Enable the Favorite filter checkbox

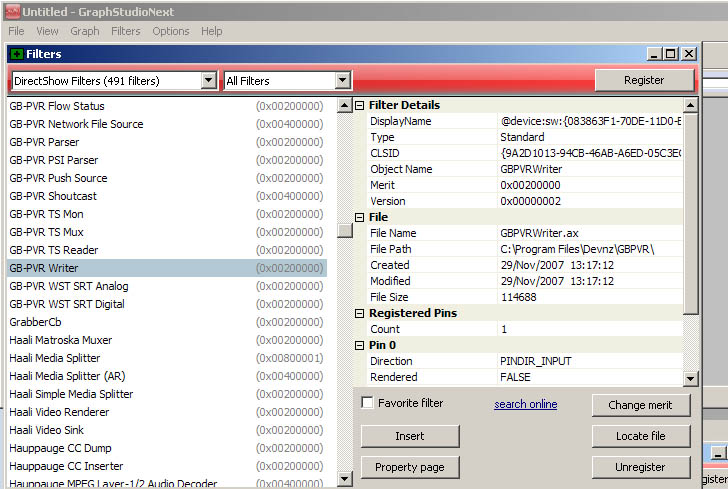368,403
